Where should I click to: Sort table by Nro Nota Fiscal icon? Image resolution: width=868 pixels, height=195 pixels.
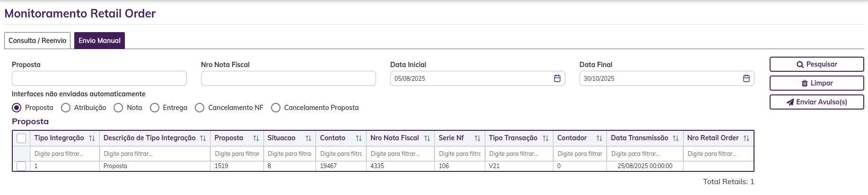click(427, 138)
